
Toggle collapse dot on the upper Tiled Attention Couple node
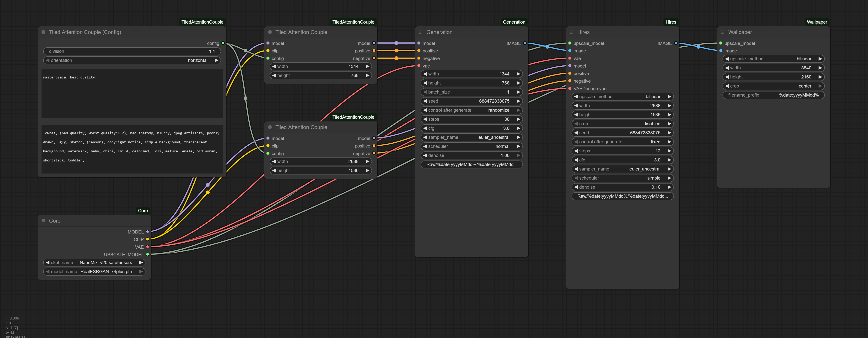270,32
